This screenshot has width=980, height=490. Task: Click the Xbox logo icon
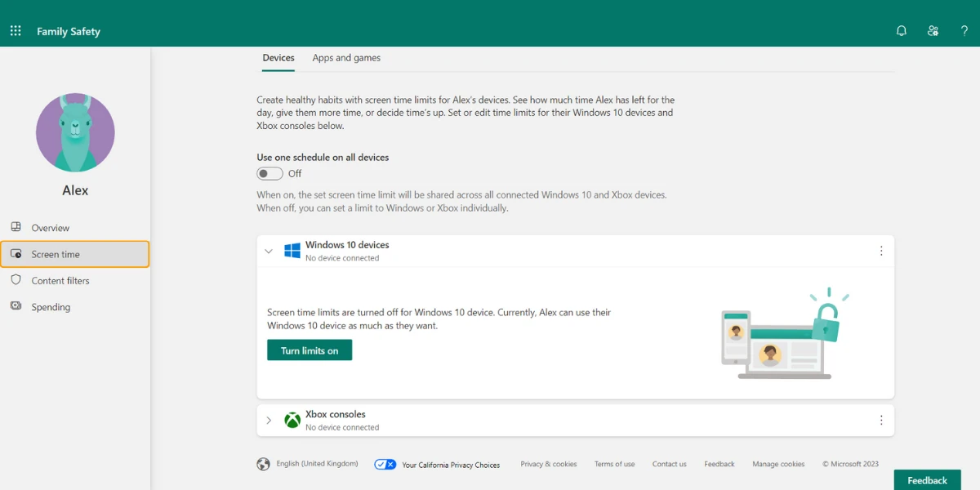tap(292, 421)
